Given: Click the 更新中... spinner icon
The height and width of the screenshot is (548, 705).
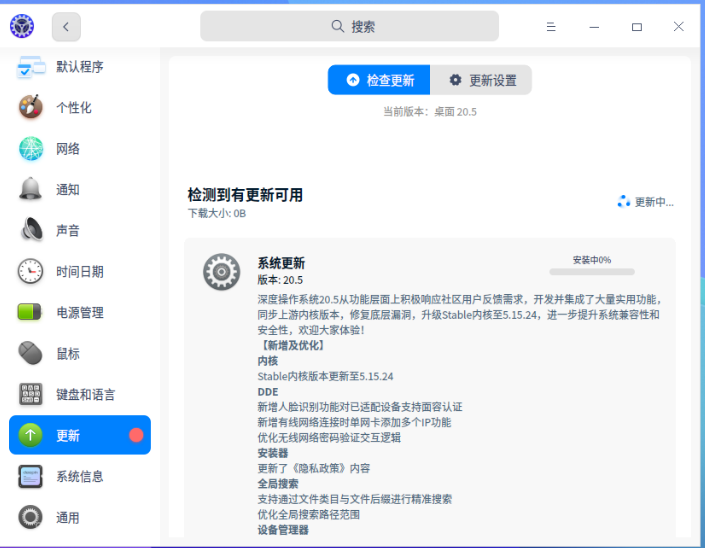Looking at the screenshot, I should pyautogui.click(x=624, y=202).
